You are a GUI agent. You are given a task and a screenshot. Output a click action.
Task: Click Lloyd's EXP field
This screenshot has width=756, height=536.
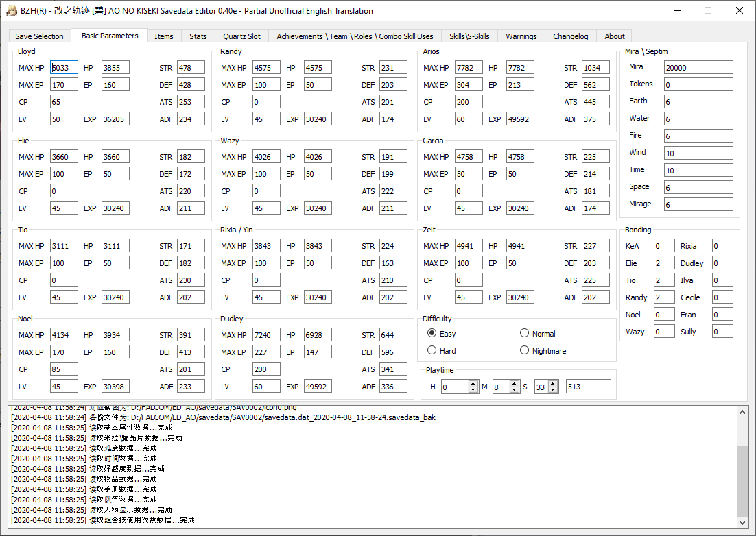115,119
